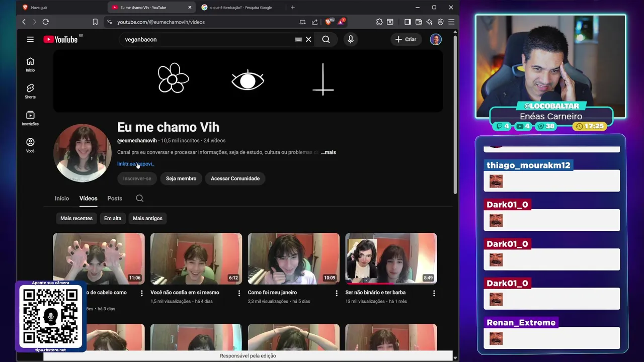Viewport: 644px width, 362px height.
Task: Click the Acessar Comunidade button
Action: 235,178
